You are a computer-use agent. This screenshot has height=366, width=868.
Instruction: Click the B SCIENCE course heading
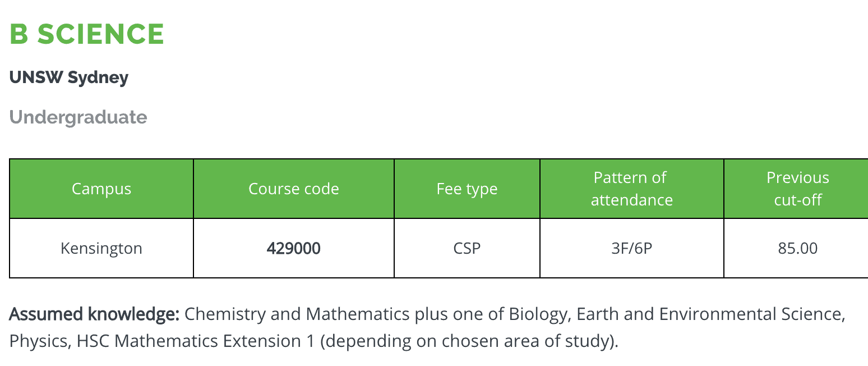point(87,34)
